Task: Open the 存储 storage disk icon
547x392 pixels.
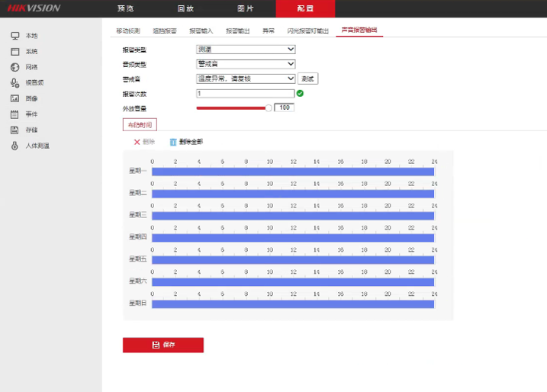Action: [x=14, y=130]
